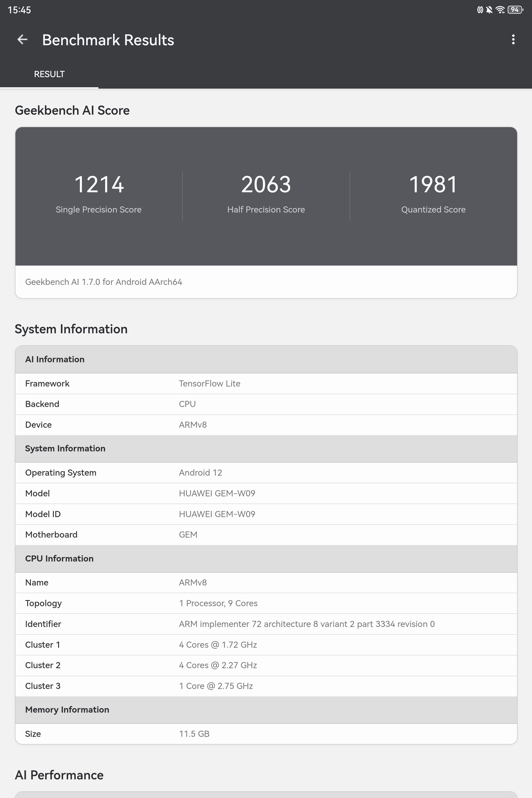Select the ARMv8 value in Name row
Screen dimensions: 532x798
193,583
